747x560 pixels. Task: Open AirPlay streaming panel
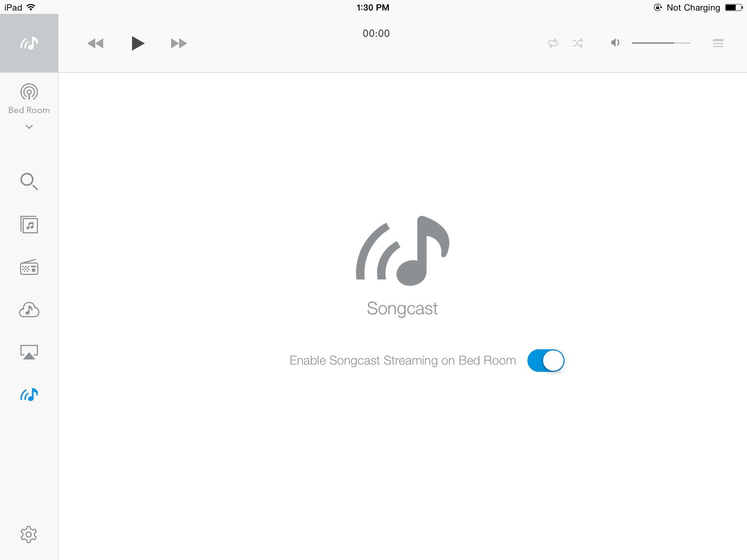point(29,351)
